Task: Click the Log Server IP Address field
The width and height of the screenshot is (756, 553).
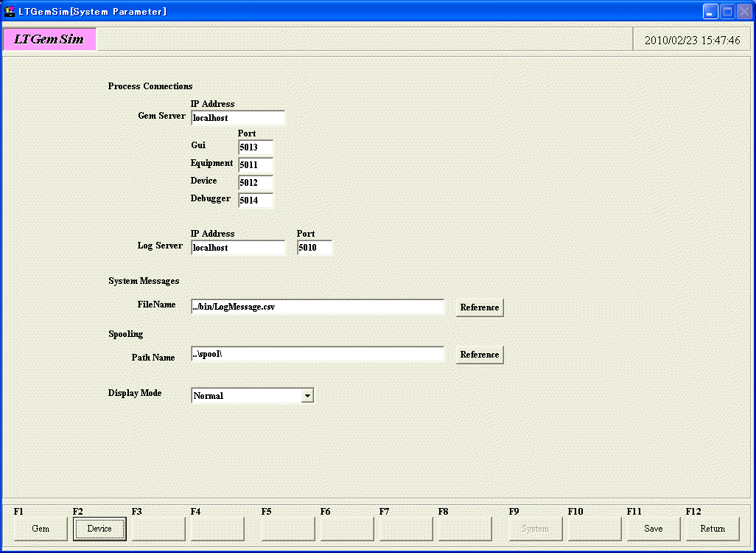Action: pyautogui.click(x=237, y=248)
